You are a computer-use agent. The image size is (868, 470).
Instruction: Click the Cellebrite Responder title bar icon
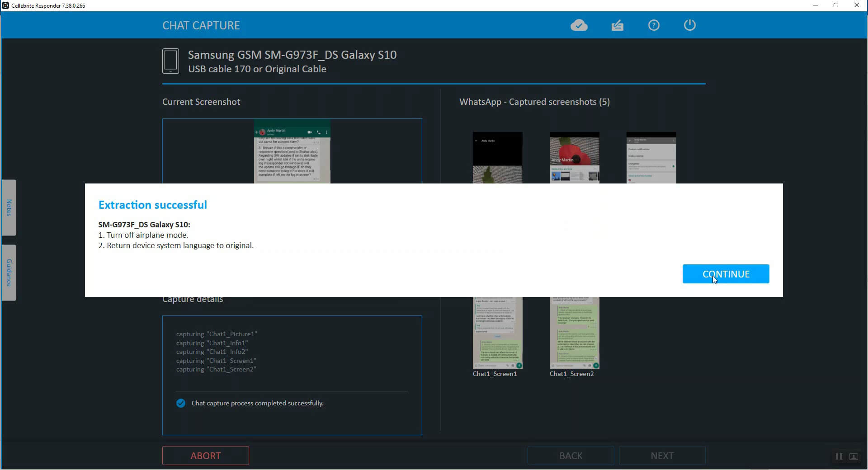tap(5, 5)
